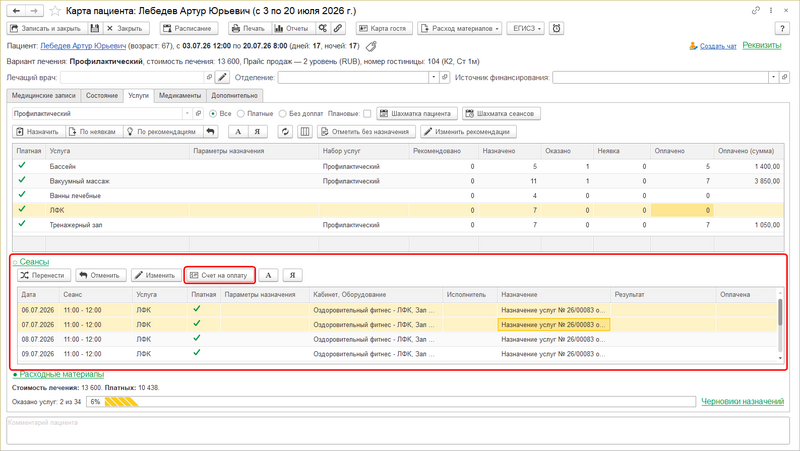Switch to the Медицинские записи tab
Image resolution: width=800 pixels, height=451 pixels.
click(x=44, y=95)
